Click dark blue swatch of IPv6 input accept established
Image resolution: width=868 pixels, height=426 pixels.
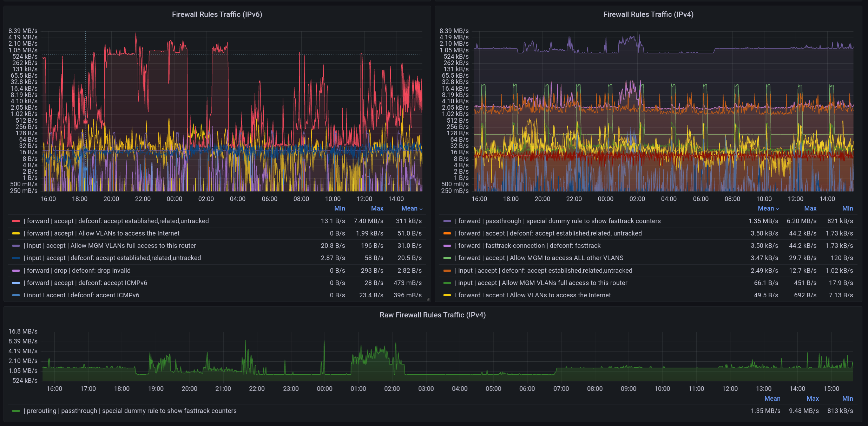coord(16,258)
